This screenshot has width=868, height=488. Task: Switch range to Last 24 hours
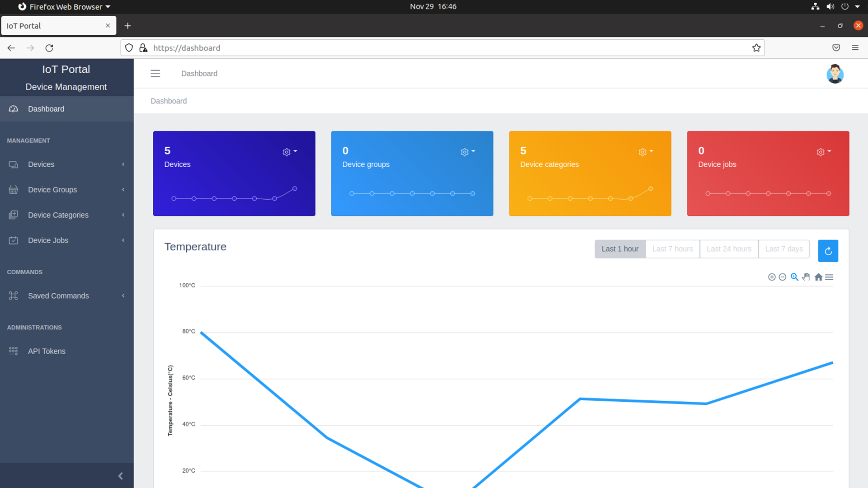(x=729, y=249)
